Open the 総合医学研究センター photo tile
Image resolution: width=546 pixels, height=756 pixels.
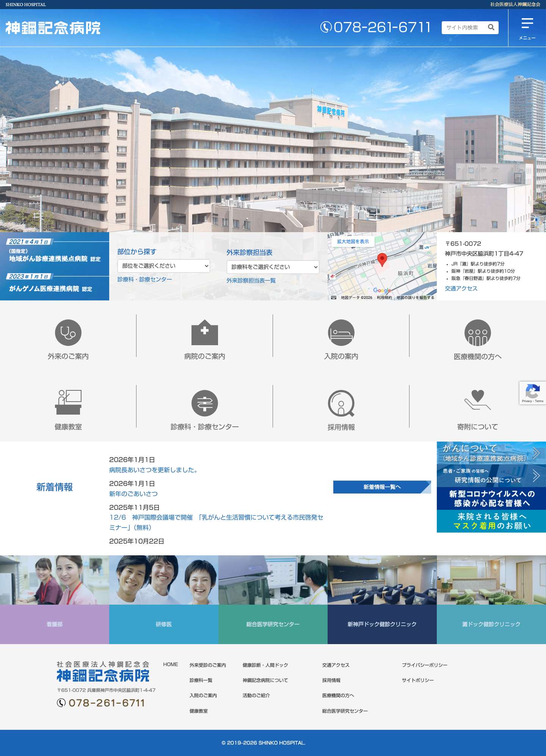[273, 600]
